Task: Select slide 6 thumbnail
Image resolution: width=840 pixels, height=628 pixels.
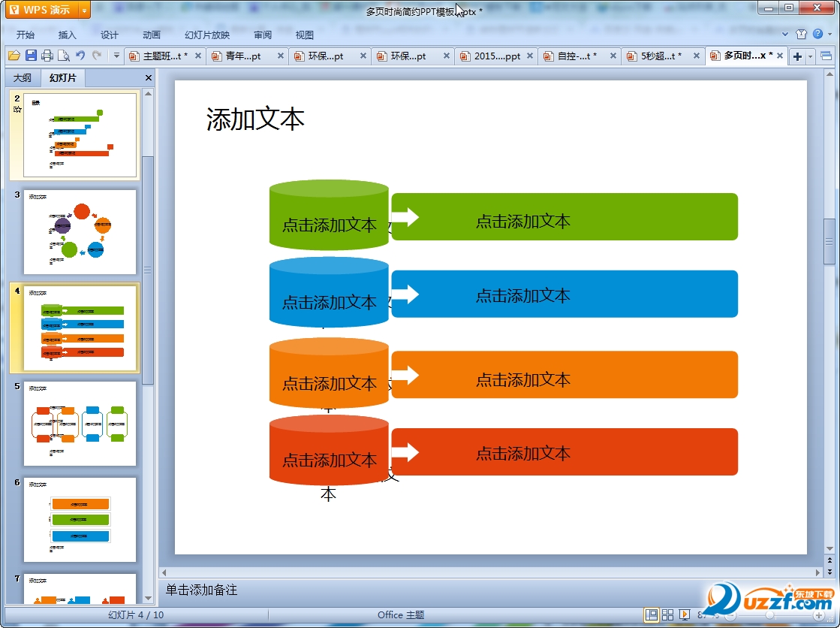Action: [x=80, y=520]
